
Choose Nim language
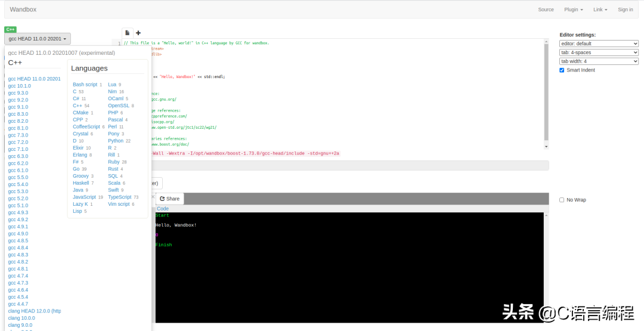coord(113,92)
